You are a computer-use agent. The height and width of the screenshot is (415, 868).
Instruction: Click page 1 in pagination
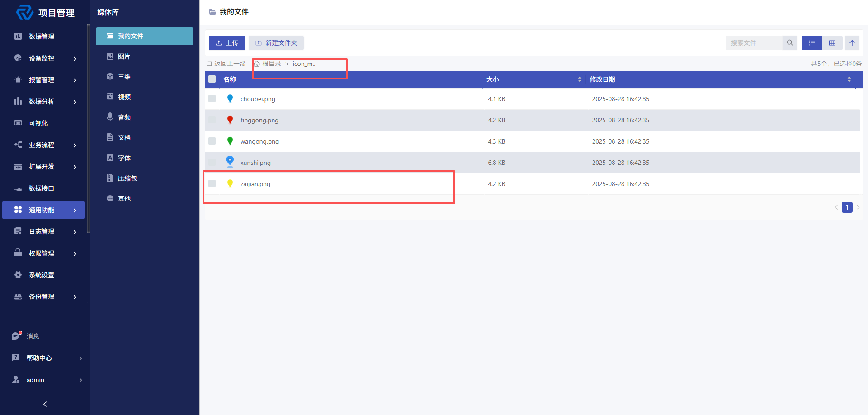[x=847, y=207]
